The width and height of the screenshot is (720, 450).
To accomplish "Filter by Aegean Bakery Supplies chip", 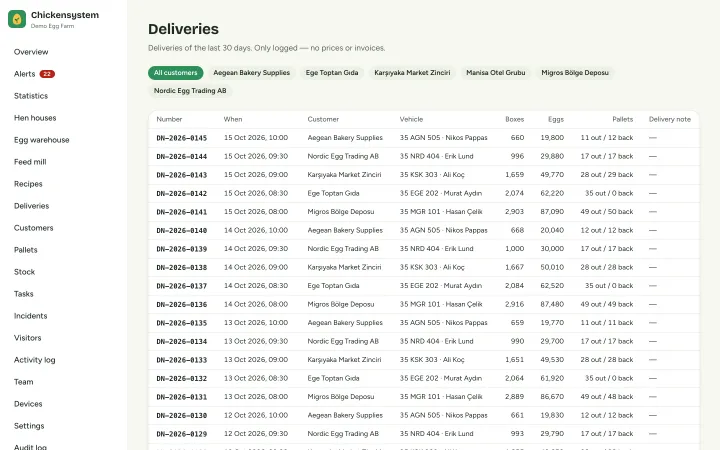I will 252,73.
